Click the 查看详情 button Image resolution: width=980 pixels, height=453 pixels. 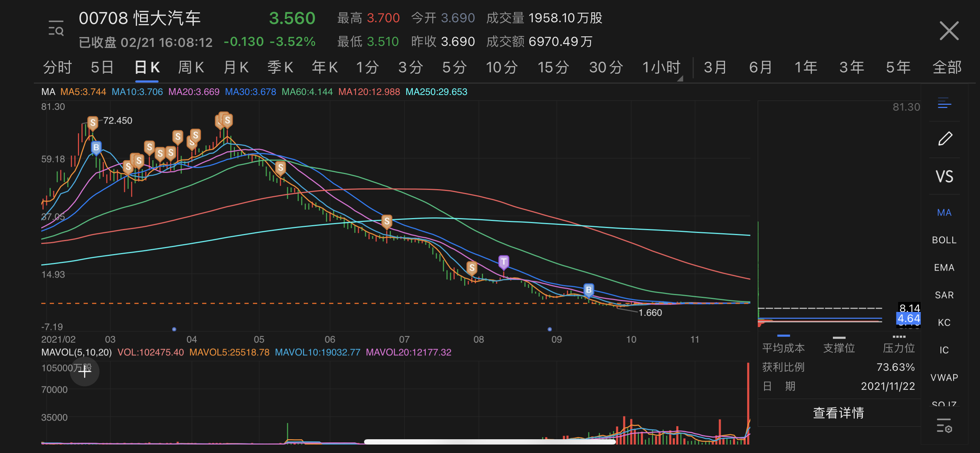tap(838, 413)
